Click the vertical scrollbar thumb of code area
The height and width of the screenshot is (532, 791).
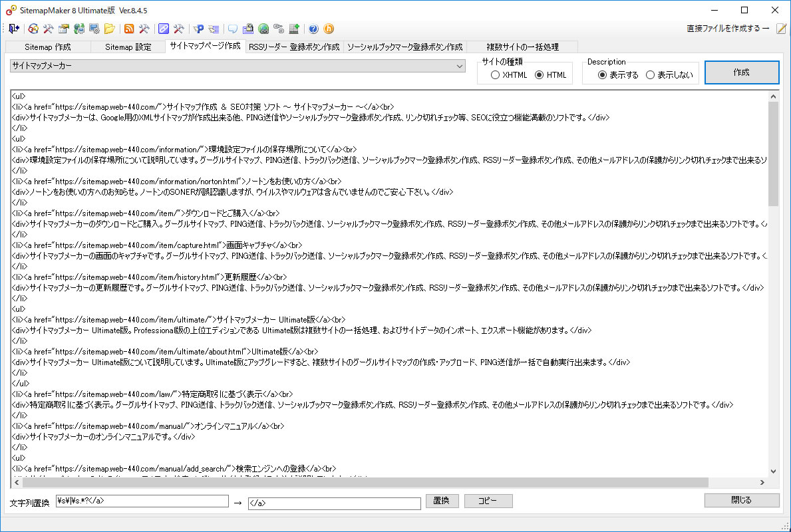pyautogui.click(x=773, y=154)
